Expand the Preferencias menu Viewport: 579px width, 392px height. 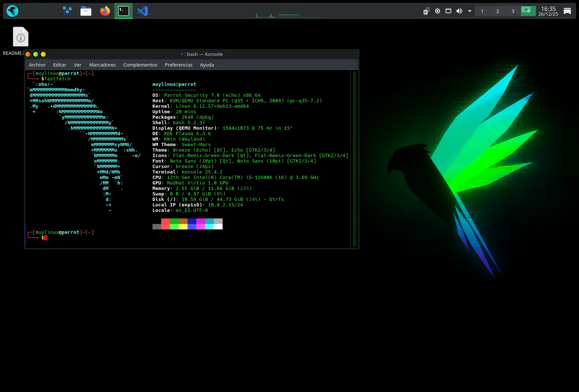coord(178,65)
